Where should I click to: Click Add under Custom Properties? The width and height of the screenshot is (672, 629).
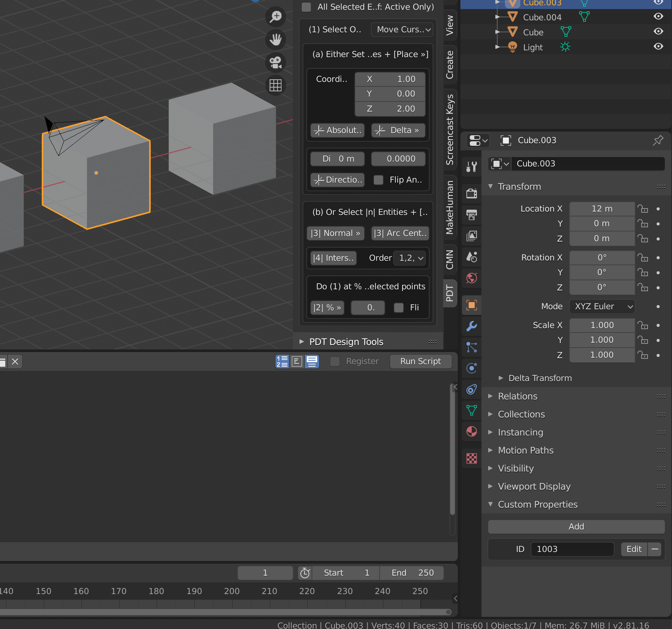point(576,527)
